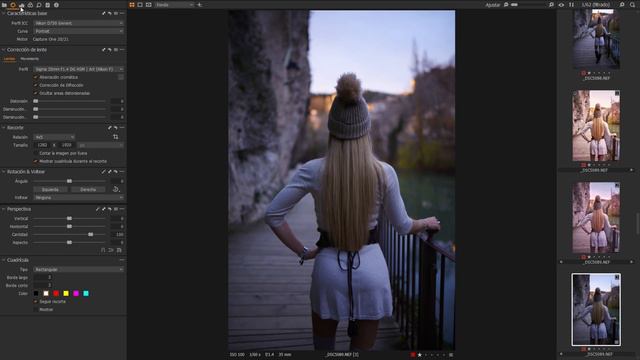This screenshot has width=640, height=360.
Task: Click the browser search magnifier icon
Action: [x=632, y=5]
